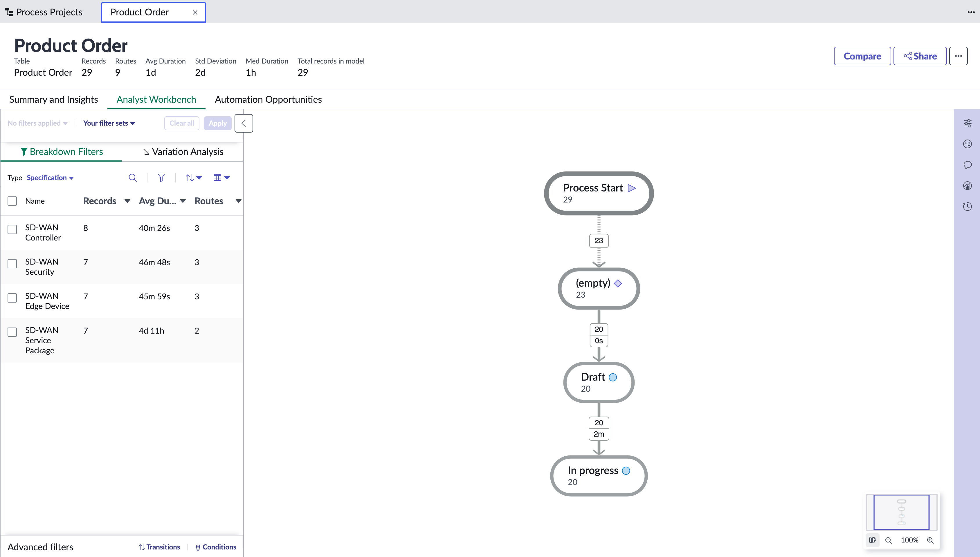Collapse the filter panel with chevron button

(x=244, y=123)
